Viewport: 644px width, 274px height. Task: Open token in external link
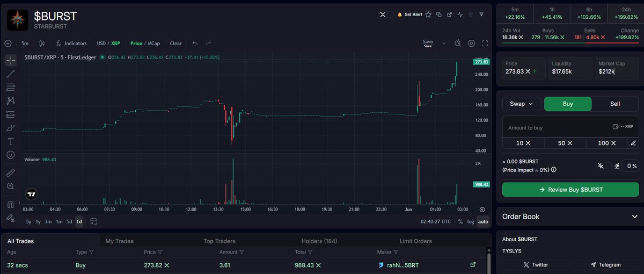coord(449,15)
